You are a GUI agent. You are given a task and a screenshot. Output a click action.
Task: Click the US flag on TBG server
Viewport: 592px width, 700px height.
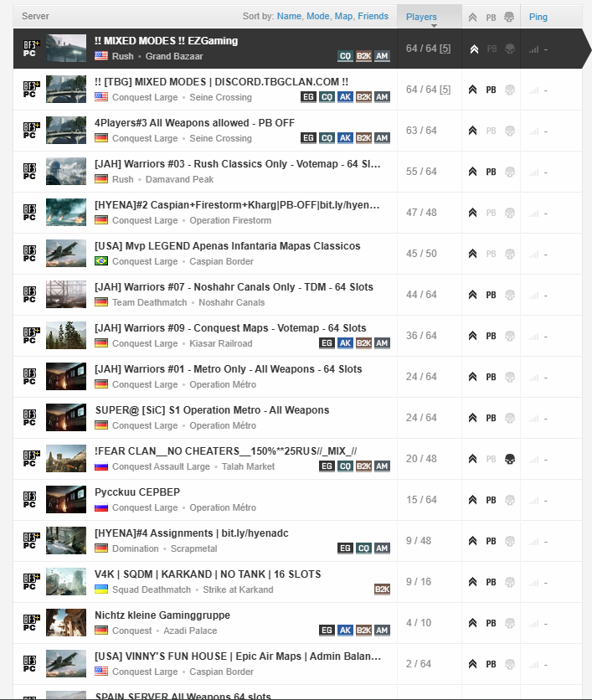pos(101,97)
